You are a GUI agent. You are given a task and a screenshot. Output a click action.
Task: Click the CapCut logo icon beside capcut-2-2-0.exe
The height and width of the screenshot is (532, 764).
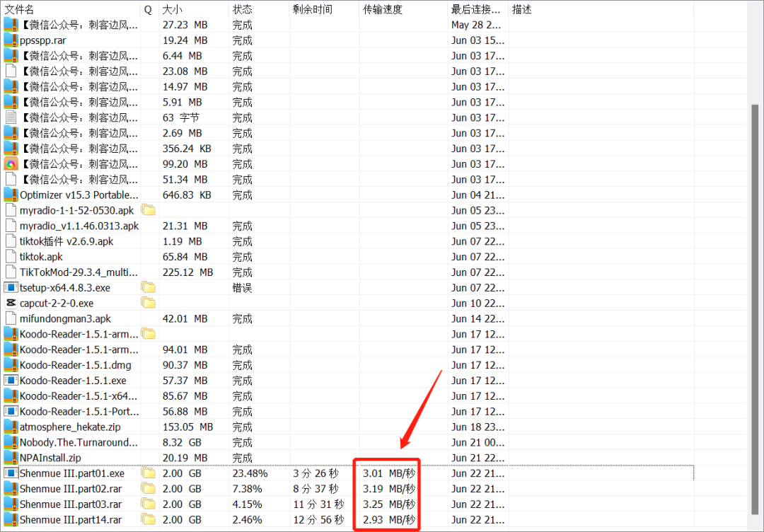(11, 303)
